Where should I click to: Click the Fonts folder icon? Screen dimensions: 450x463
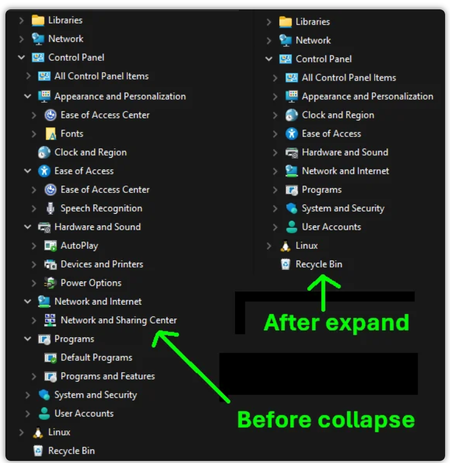pos(50,134)
